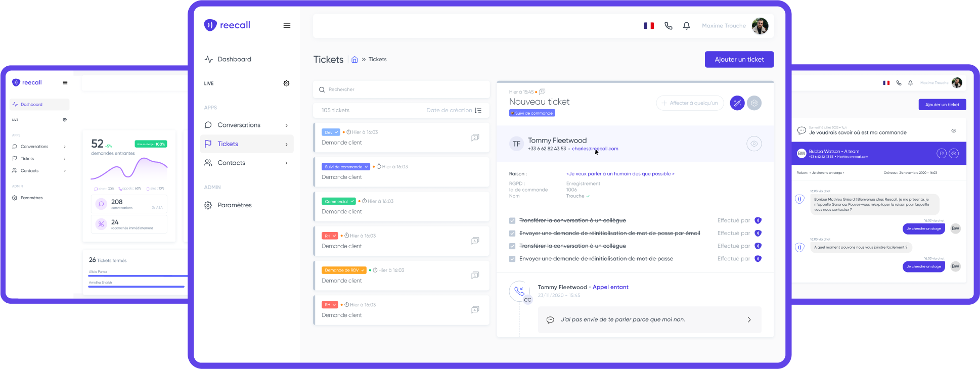This screenshot has width=980, height=369.
Task: Open LIVE settings gear in center sidebar
Action: click(x=286, y=83)
